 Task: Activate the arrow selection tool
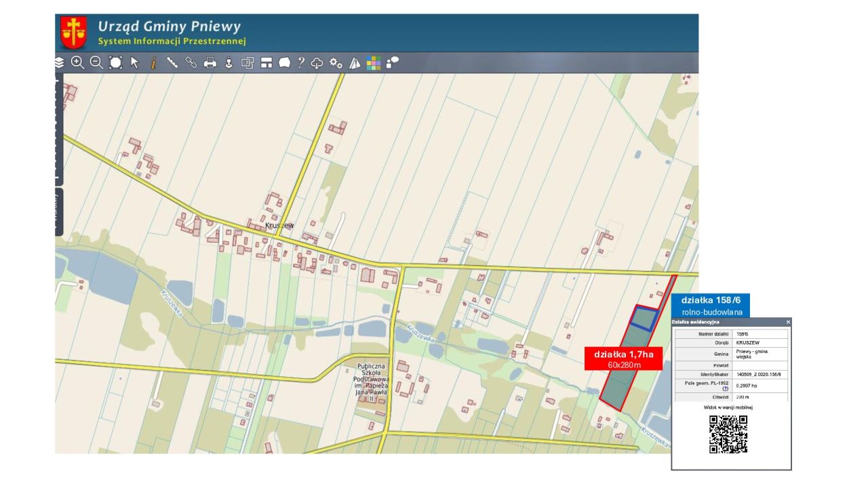[x=134, y=62]
